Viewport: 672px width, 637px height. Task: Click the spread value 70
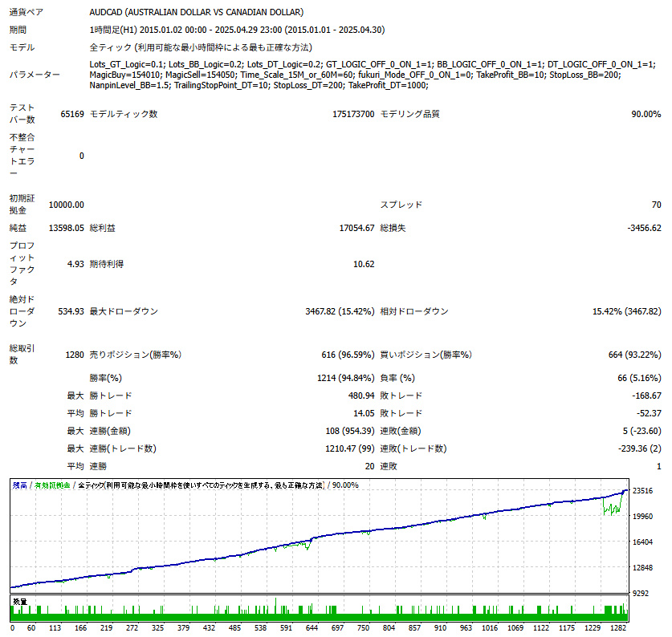coord(657,205)
